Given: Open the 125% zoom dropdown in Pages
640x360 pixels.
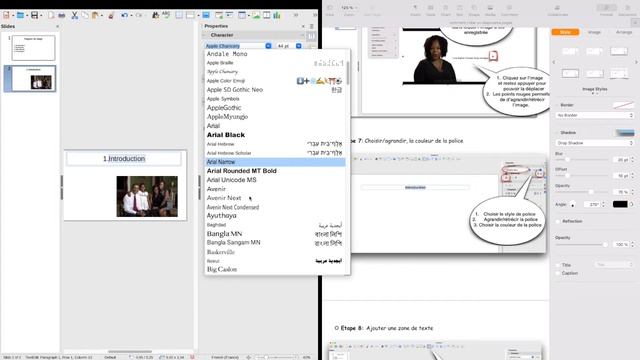Looking at the screenshot, I should pos(348,8).
